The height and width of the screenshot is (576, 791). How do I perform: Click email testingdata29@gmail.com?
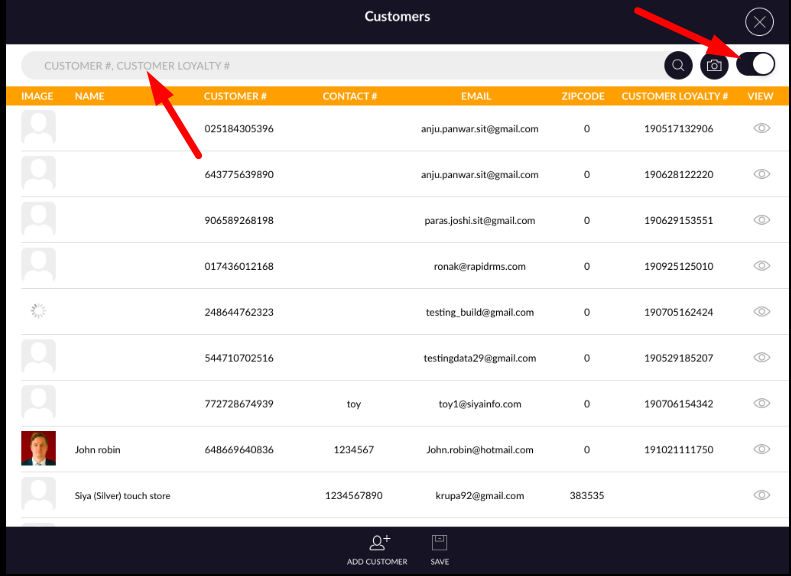click(x=479, y=358)
